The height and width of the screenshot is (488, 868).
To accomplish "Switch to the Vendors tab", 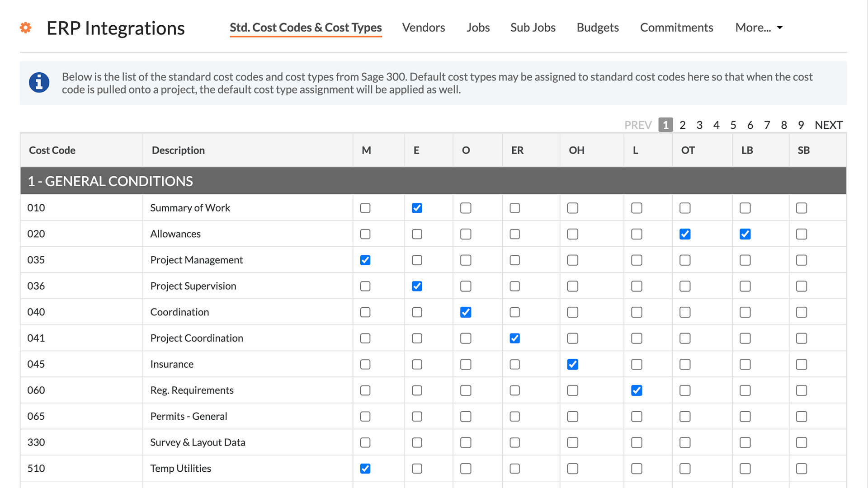I will pyautogui.click(x=423, y=28).
